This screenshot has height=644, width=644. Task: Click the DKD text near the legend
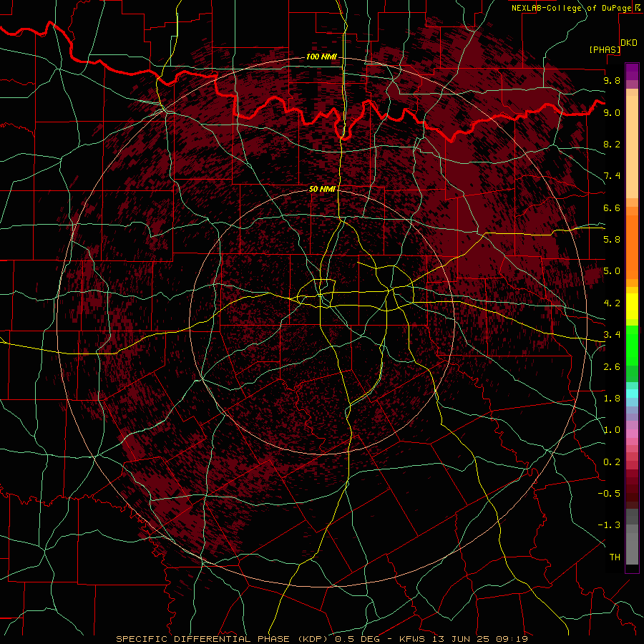tap(629, 43)
